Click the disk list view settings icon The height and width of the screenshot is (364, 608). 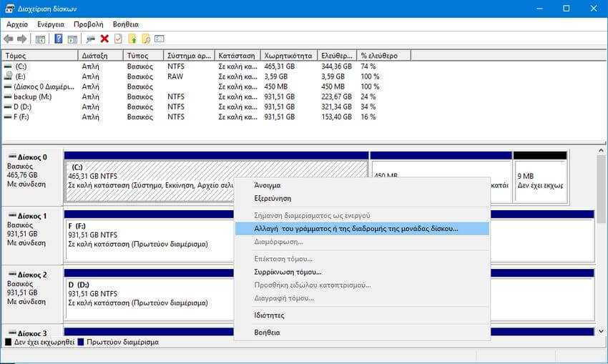(x=160, y=39)
